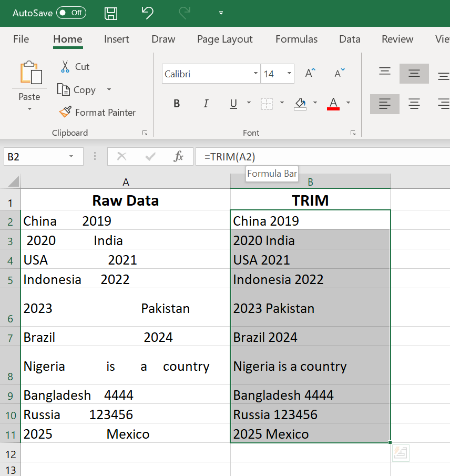Select the Italic formatting icon
This screenshot has width=450, height=476.
(206, 103)
